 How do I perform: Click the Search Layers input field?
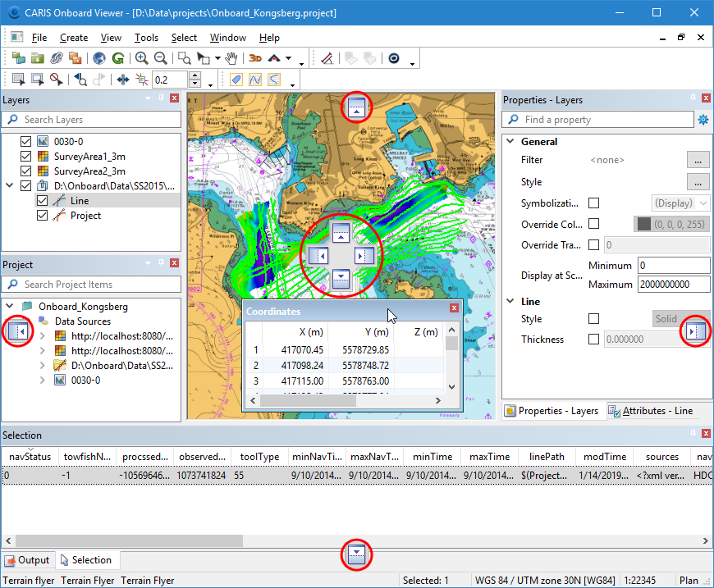[x=92, y=120]
